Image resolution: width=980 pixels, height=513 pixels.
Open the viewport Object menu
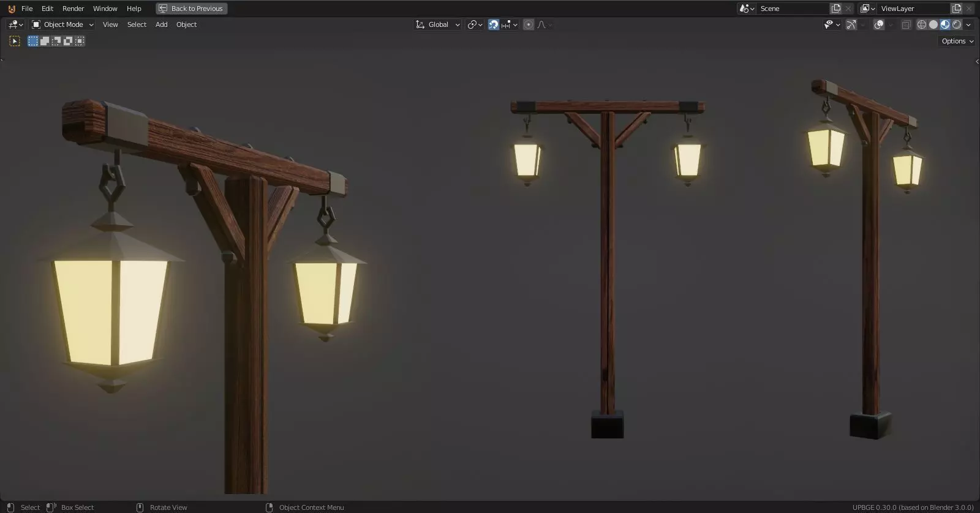(x=186, y=24)
